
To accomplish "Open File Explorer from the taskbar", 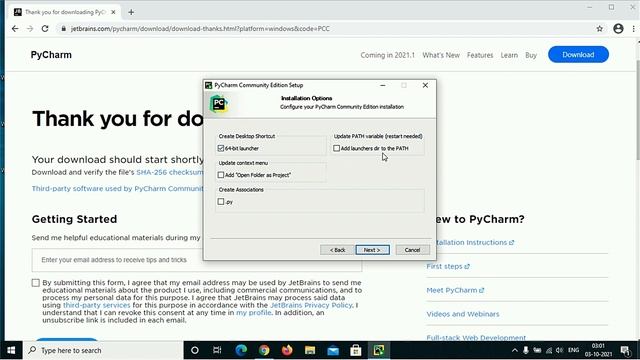I will (x=310, y=350).
